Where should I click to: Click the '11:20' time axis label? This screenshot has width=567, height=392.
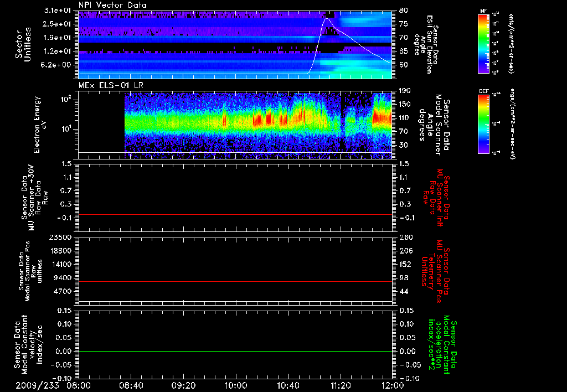[341, 386]
